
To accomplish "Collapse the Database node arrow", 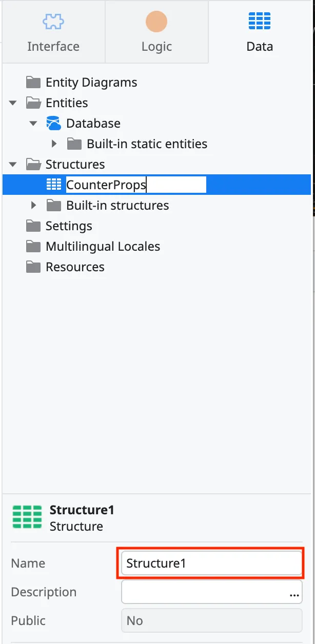I will pos(33,124).
